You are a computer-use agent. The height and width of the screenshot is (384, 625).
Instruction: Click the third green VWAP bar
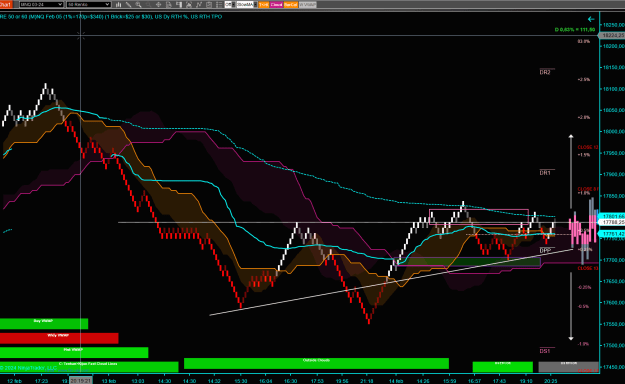tap(74, 352)
